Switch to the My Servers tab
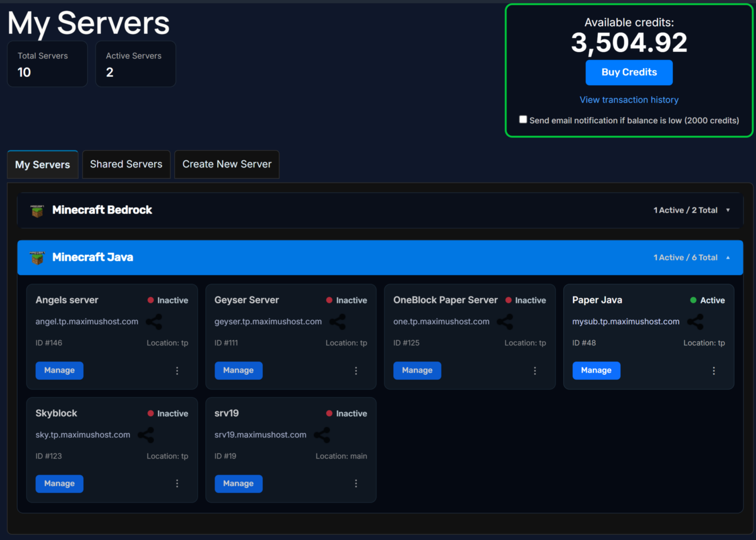This screenshot has height=540, width=756. pyautogui.click(x=43, y=165)
